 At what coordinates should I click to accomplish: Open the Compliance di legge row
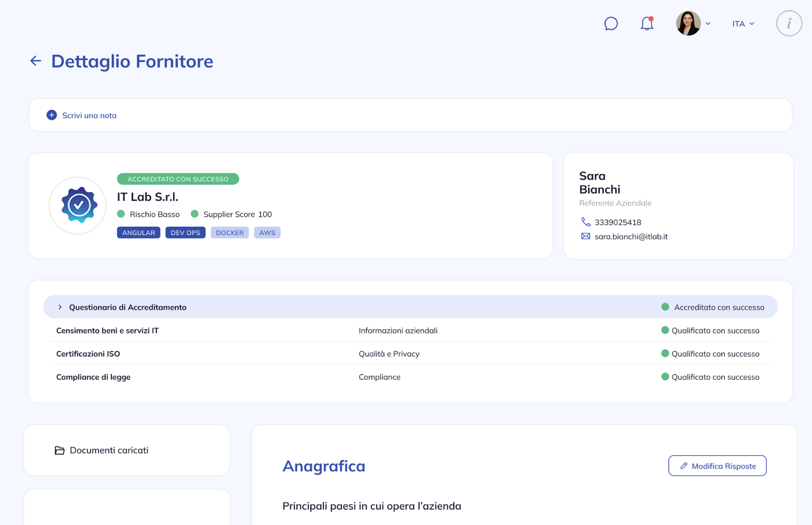point(93,377)
